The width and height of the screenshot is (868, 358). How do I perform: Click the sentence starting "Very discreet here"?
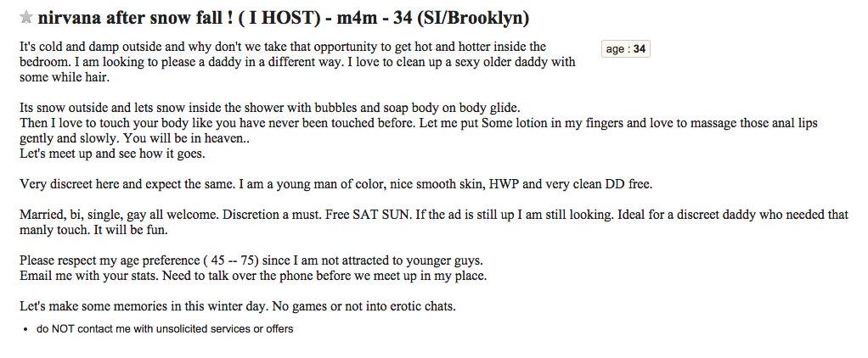pyautogui.click(x=336, y=184)
